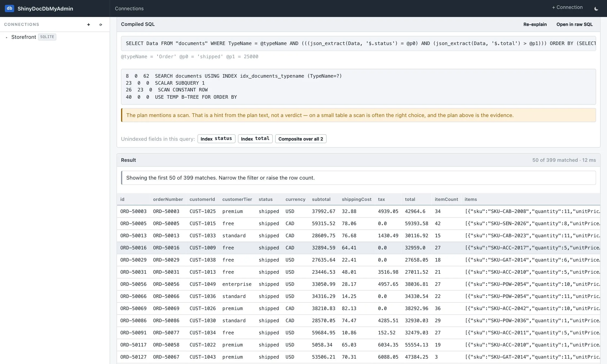The width and height of the screenshot is (607, 364).
Task: Click the Connections breadcrumb
Action: [129, 9]
